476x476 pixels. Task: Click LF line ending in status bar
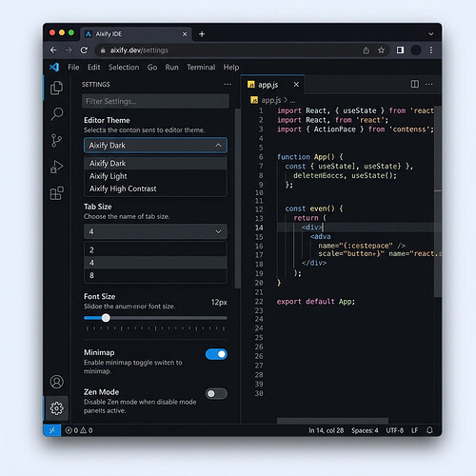coord(414,430)
